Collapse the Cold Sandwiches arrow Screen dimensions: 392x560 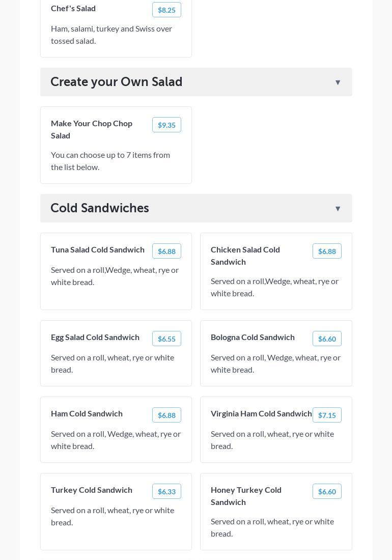[338, 209]
